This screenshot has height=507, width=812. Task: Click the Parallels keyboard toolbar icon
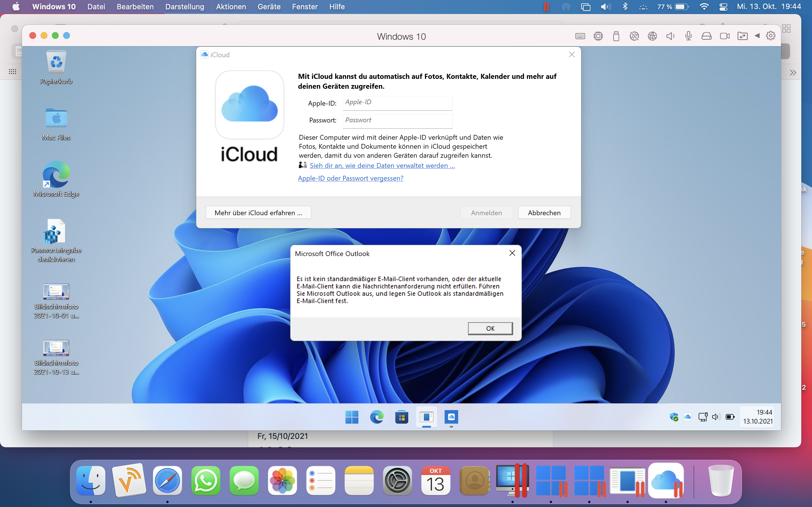pos(580,36)
